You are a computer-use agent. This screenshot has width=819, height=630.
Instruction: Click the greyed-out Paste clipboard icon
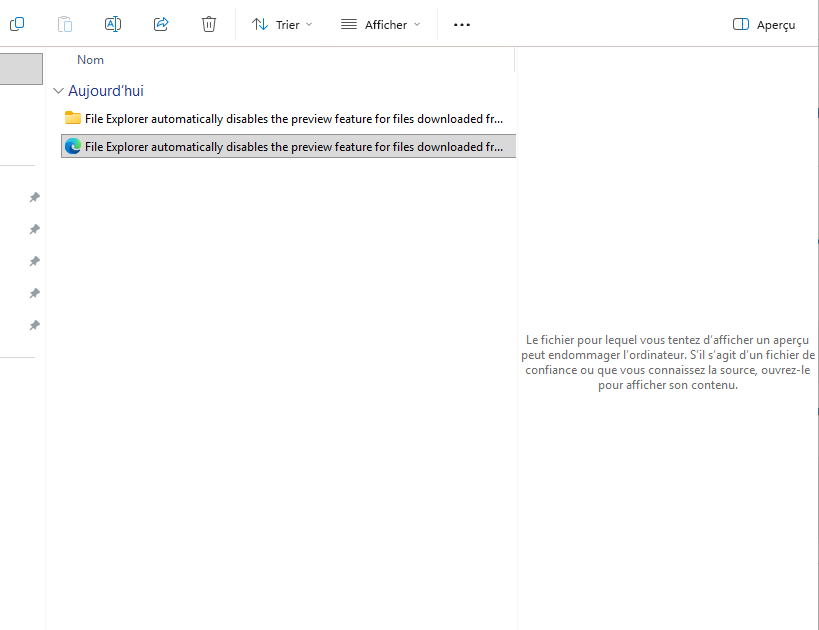tap(65, 24)
